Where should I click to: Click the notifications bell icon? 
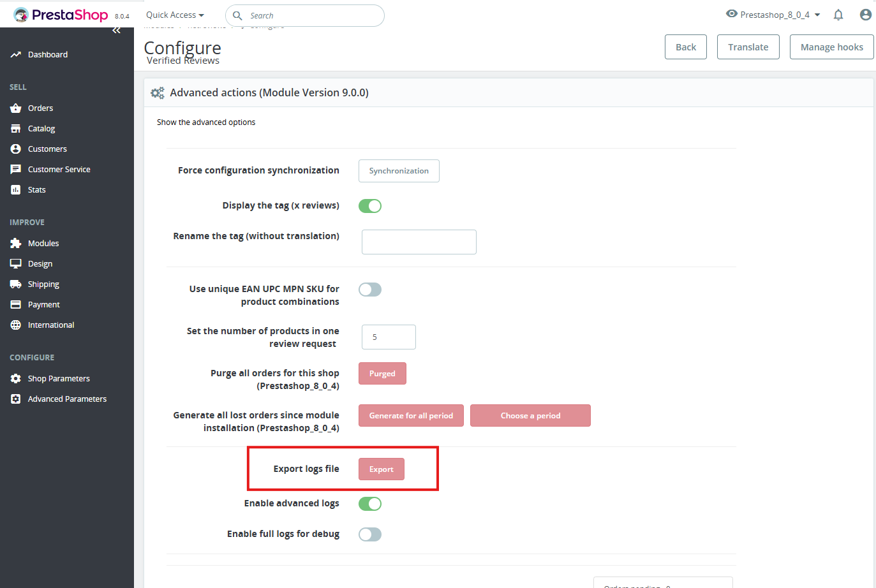838,15
